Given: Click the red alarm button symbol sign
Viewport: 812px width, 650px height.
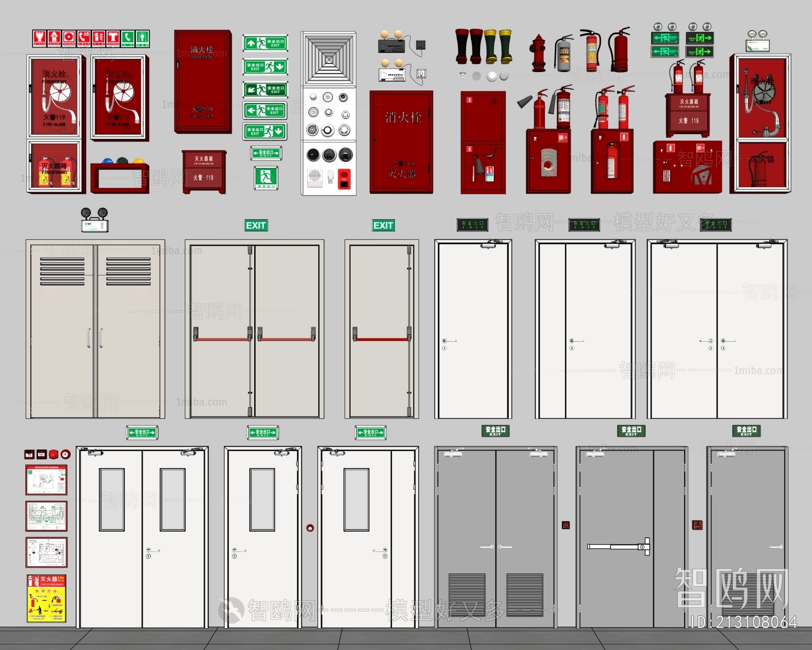Looking at the screenshot, I should click(69, 38).
